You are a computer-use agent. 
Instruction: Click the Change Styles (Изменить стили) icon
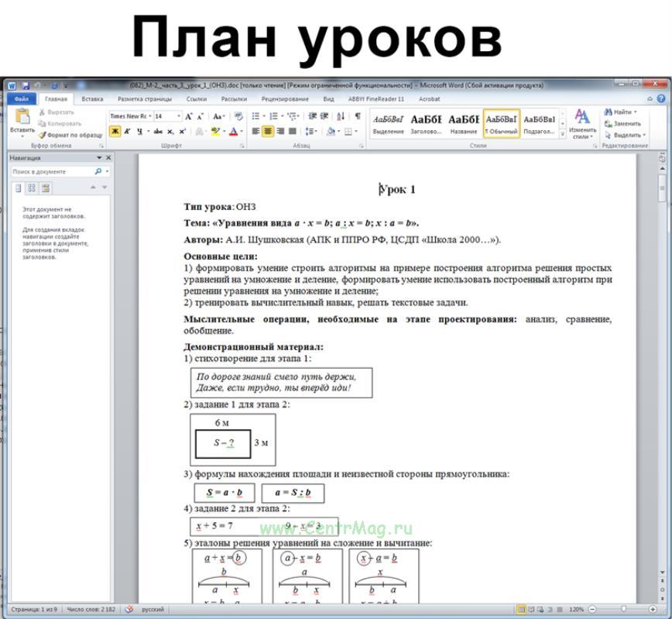point(582,116)
